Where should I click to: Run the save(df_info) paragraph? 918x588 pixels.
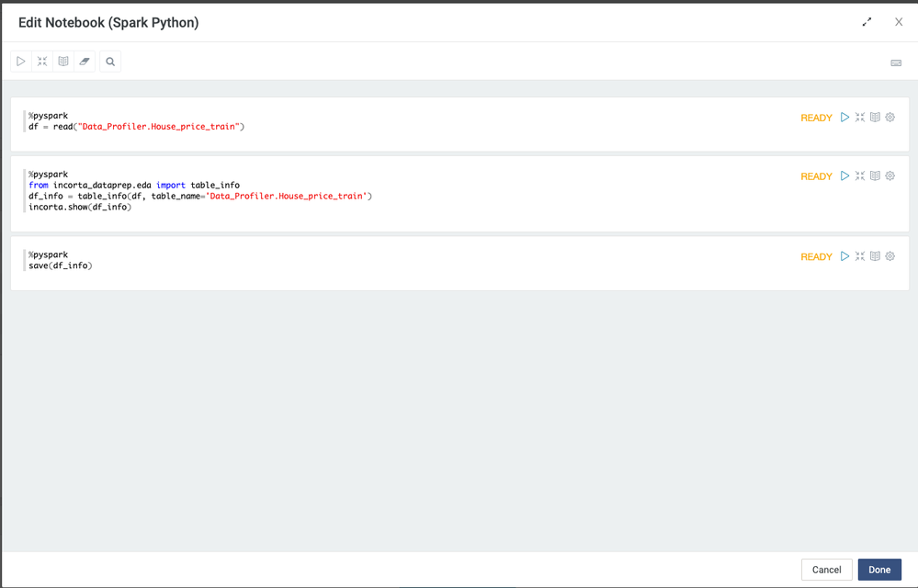(844, 257)
